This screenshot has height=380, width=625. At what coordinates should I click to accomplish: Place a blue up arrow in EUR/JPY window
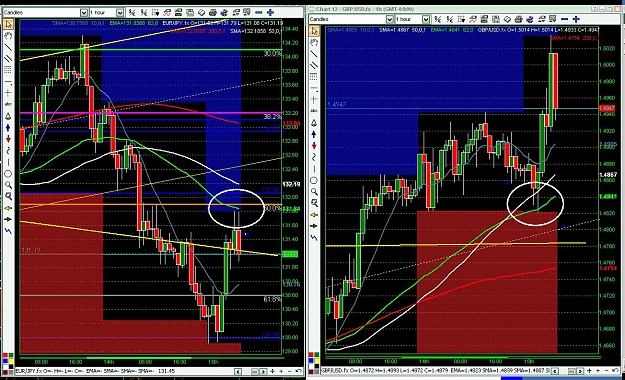point(8,128)
